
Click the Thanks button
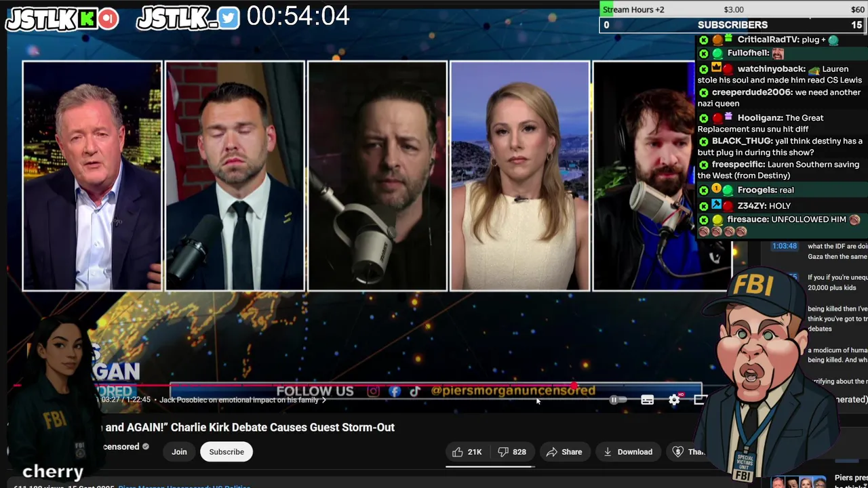tap(688, 452)
